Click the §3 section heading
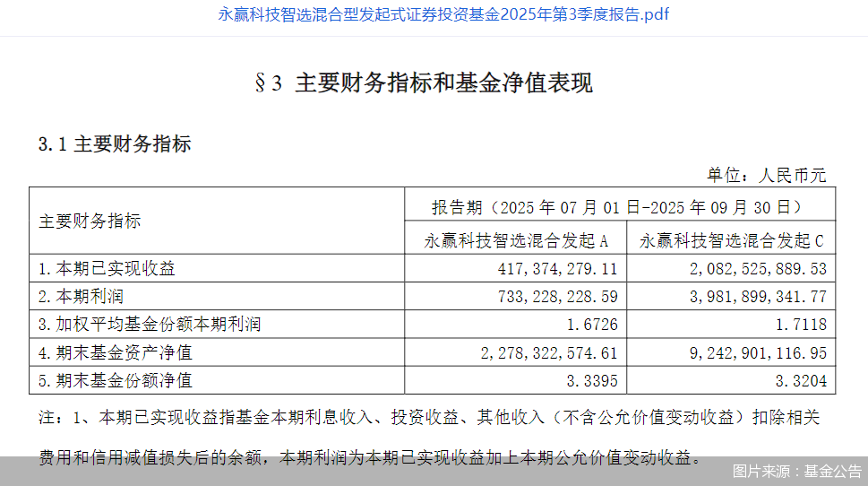 [x=424, y=83]
